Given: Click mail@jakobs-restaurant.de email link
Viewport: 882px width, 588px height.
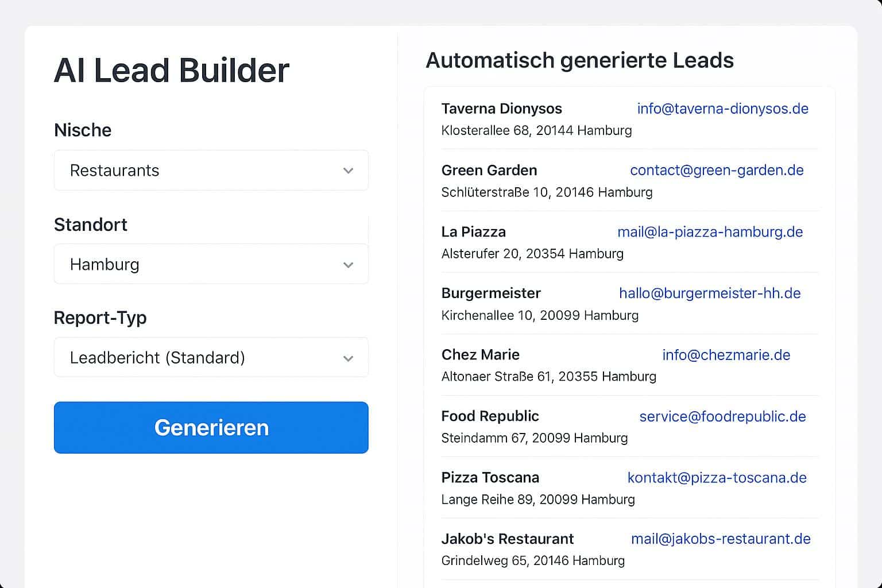Looking at the screenshot, I should point(721,539).
